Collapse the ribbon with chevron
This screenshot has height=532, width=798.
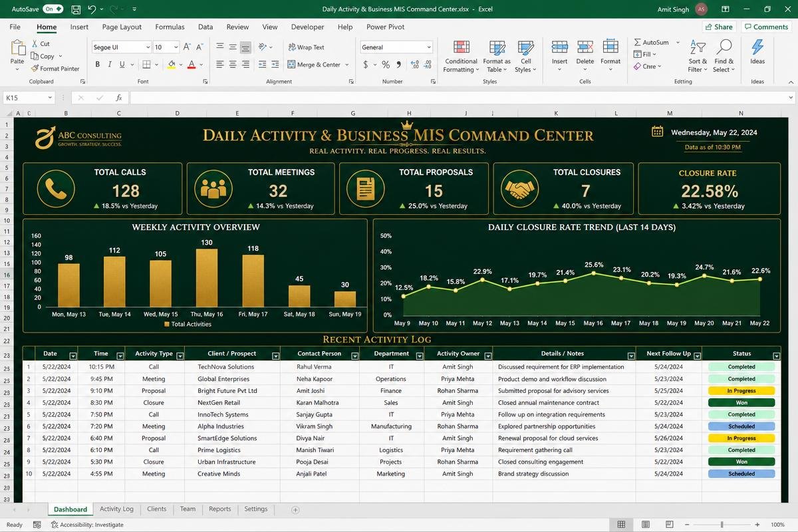pyautogui.click(x=790, y=82)
